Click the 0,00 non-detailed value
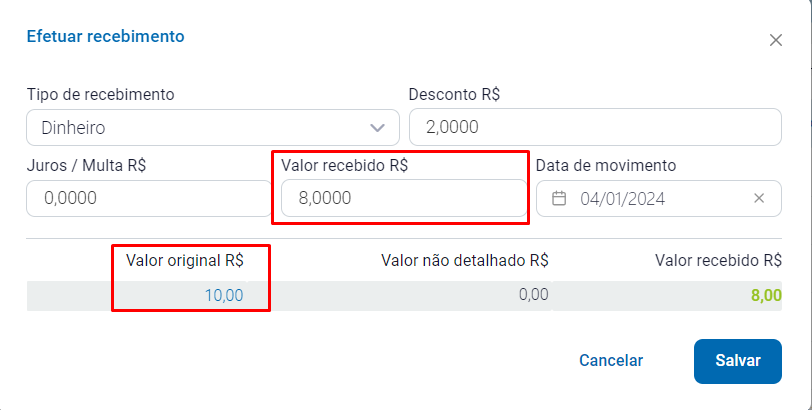Viewport: 812px width, 410px height. coord(533,295)
